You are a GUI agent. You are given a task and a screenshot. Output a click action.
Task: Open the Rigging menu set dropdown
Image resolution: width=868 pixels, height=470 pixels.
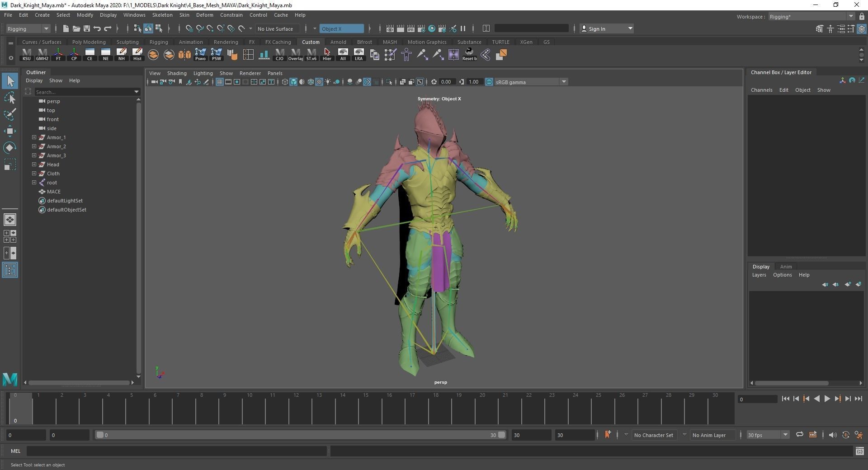coord(28,28)
